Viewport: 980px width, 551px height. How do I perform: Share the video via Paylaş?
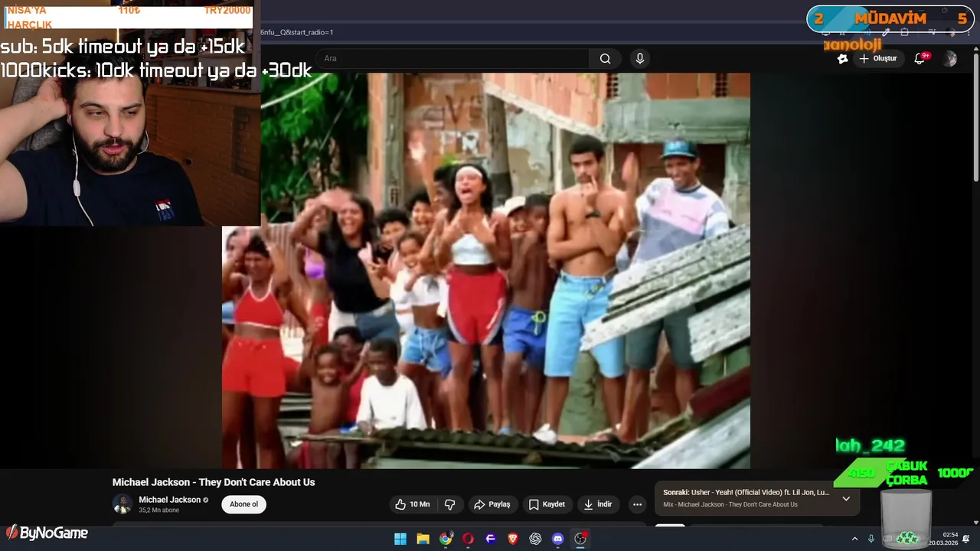(492, 504)
